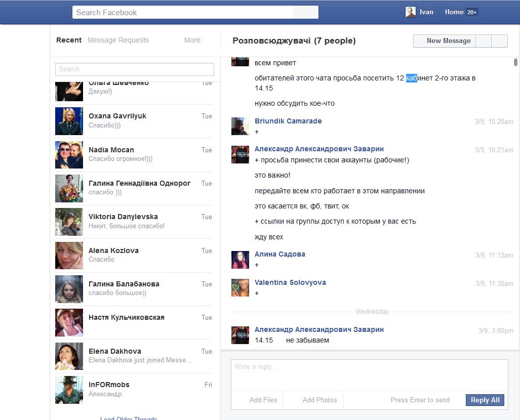This screenshot has height=420, width=520.
Task: Toggle the Press Enter to send option
Action: 420,400
